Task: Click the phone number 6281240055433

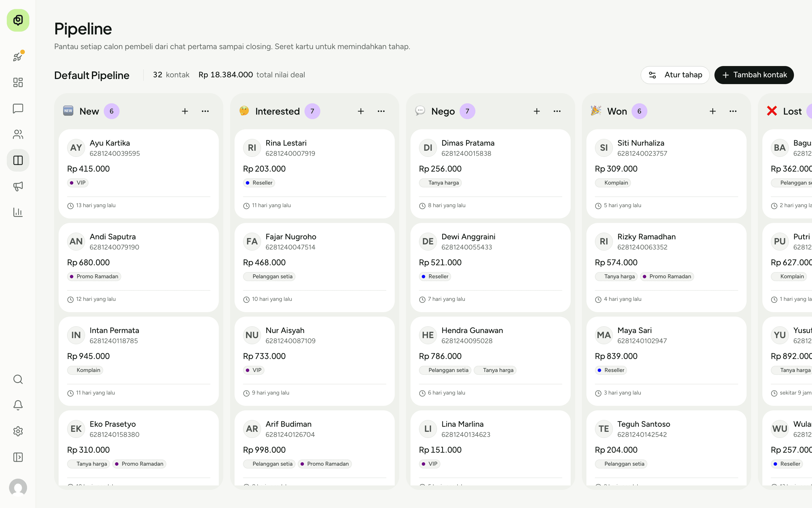Action: pyautogui.click(x=467, y=247)
